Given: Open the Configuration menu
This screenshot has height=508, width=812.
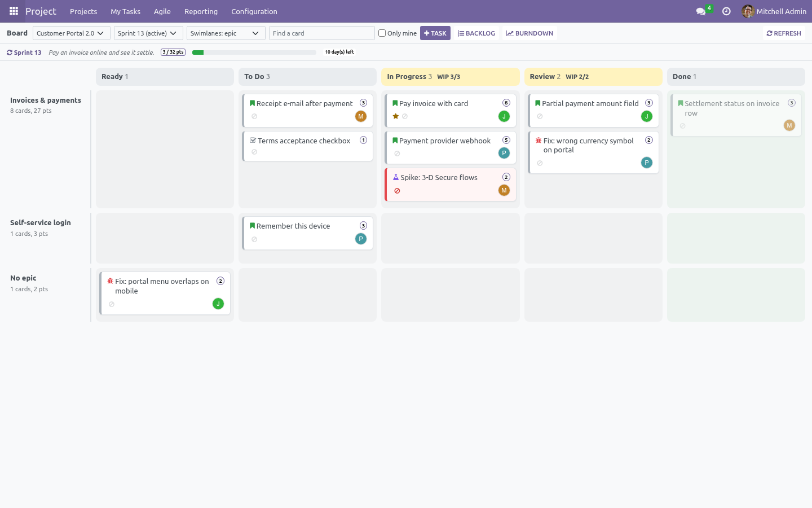Looking at the screenshot, I should tap(254, 11).
